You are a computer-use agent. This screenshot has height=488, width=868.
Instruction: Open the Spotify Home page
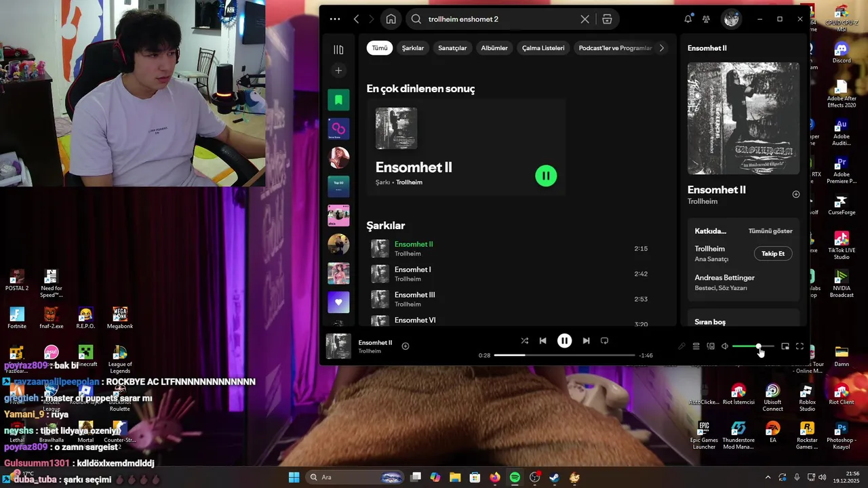pyautogui.click(x=391, y=19)
